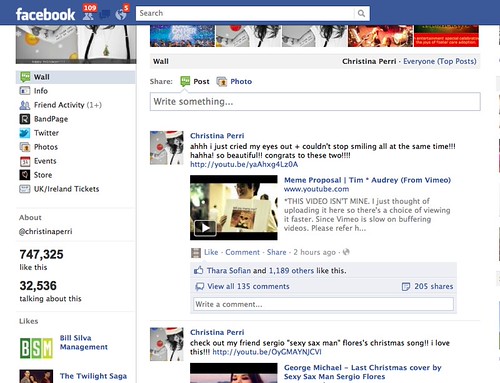500x383 pixels.
Task: Click profile picture on second Christina Perri post
Action: pos(167,344)
